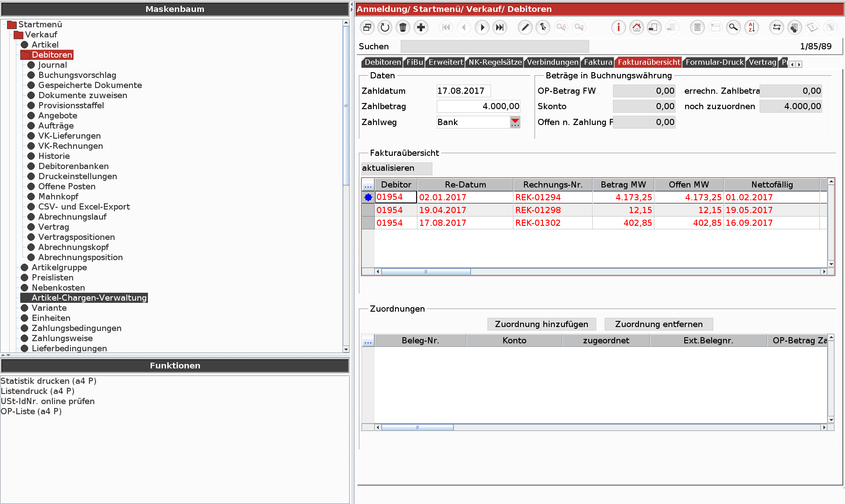Click the swap arrows icon
The width and height of the screenshot is (845, 504).
(x=777, y=28)
